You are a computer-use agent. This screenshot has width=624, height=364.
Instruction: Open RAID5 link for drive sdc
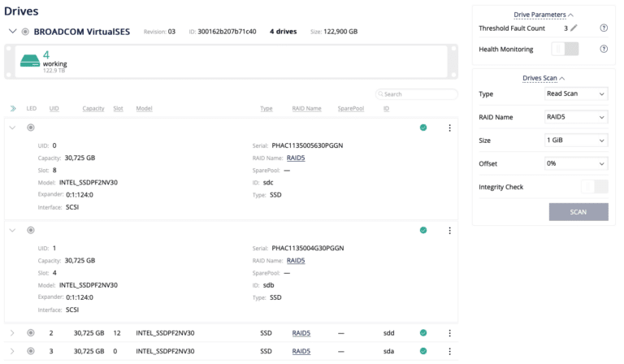[296, 158]
